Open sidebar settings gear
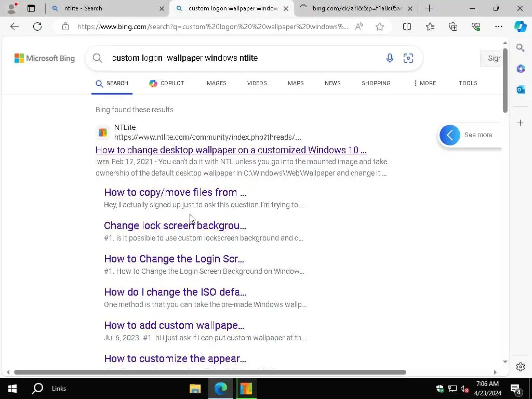This screenshot has height=399, width=532. (x=521, y=367)
